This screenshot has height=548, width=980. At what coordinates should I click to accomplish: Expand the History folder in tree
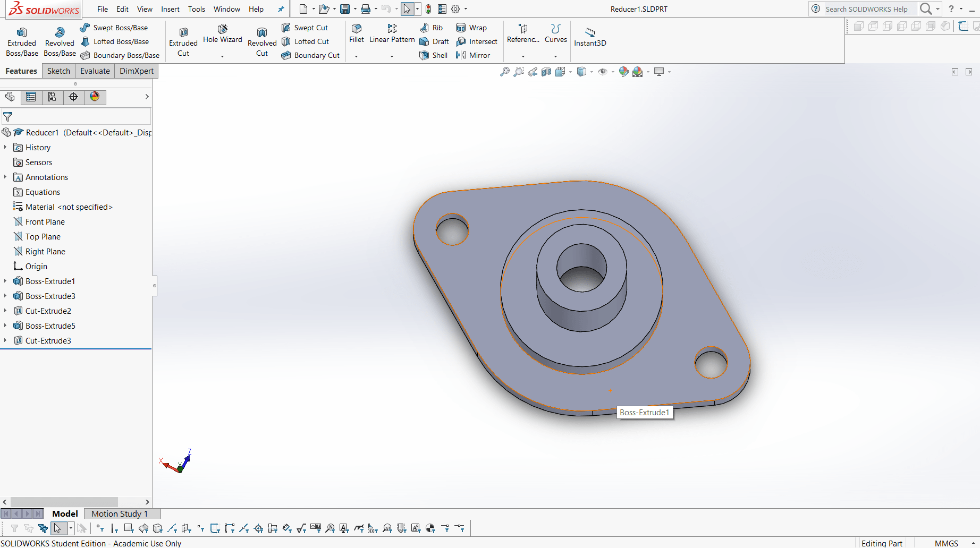(x=5, y=147)
